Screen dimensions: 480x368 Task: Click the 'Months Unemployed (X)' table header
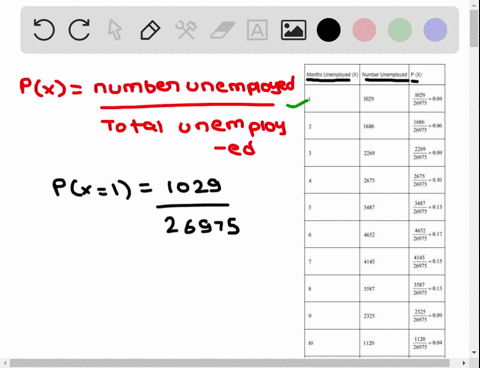(332, 74)
